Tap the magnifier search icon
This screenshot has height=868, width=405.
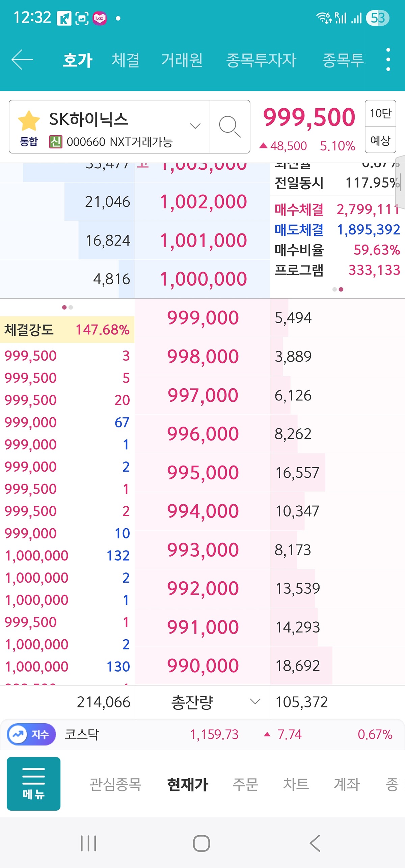230,127
